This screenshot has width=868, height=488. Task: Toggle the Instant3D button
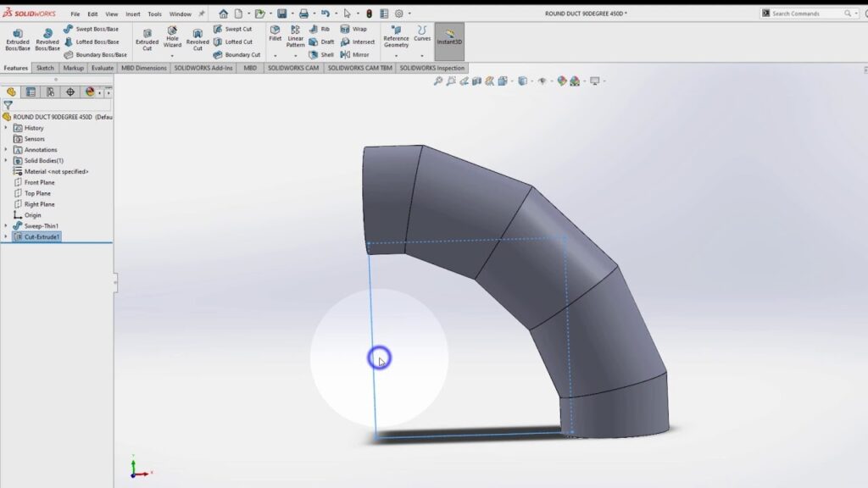(x=449, y=40)
